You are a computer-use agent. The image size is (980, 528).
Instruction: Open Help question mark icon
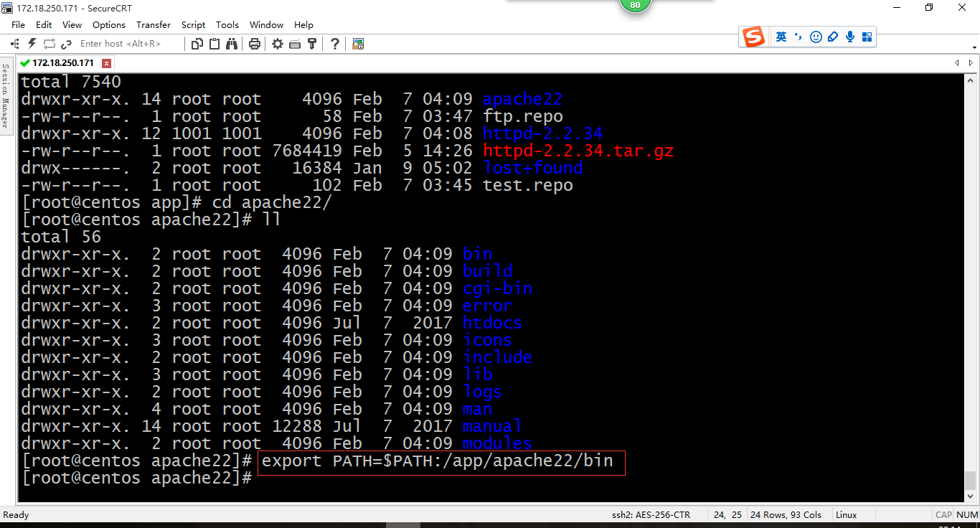[335, 44]
